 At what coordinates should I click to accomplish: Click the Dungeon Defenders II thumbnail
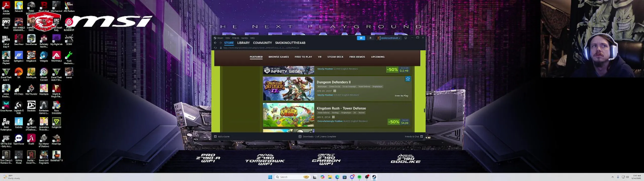289,88
